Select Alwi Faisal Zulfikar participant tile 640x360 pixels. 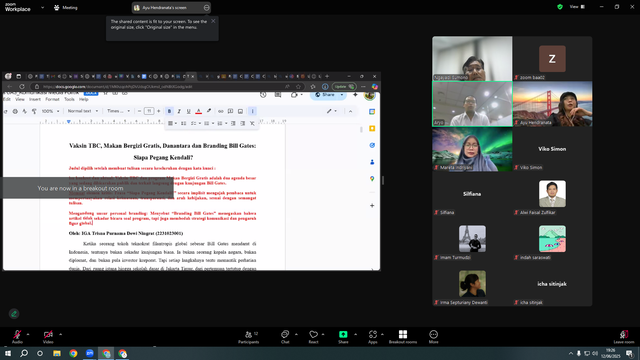tap(552, 194)
